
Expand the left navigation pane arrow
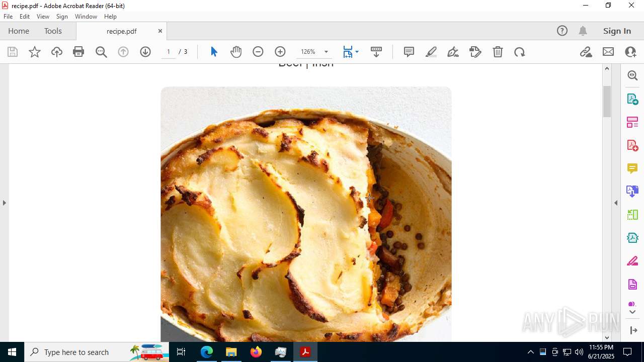click(x=4, y=203)
